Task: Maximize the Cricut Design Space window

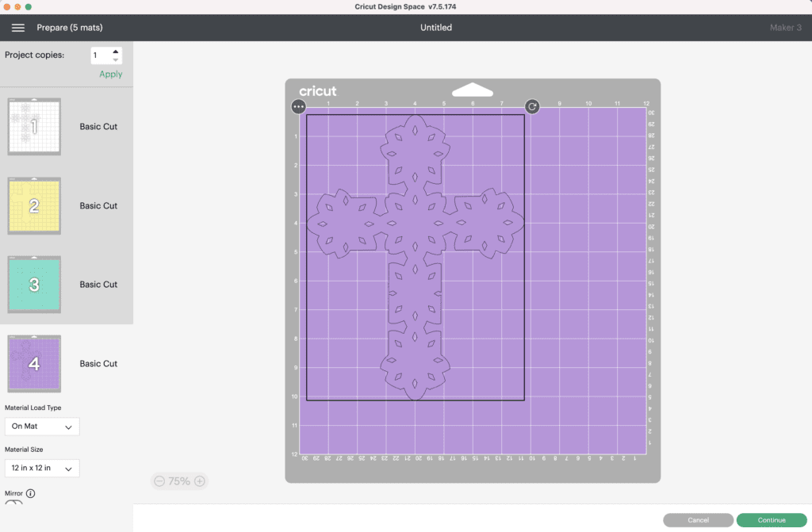Action: 29,6
